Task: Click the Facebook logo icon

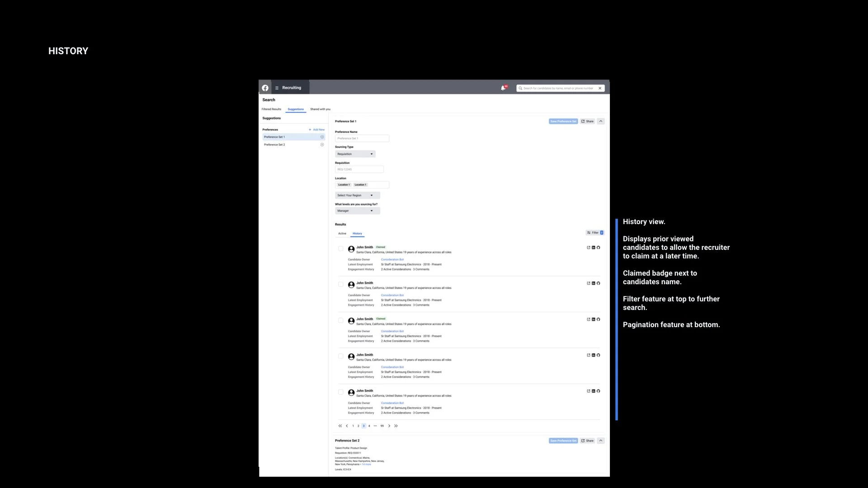Action: 265,88
